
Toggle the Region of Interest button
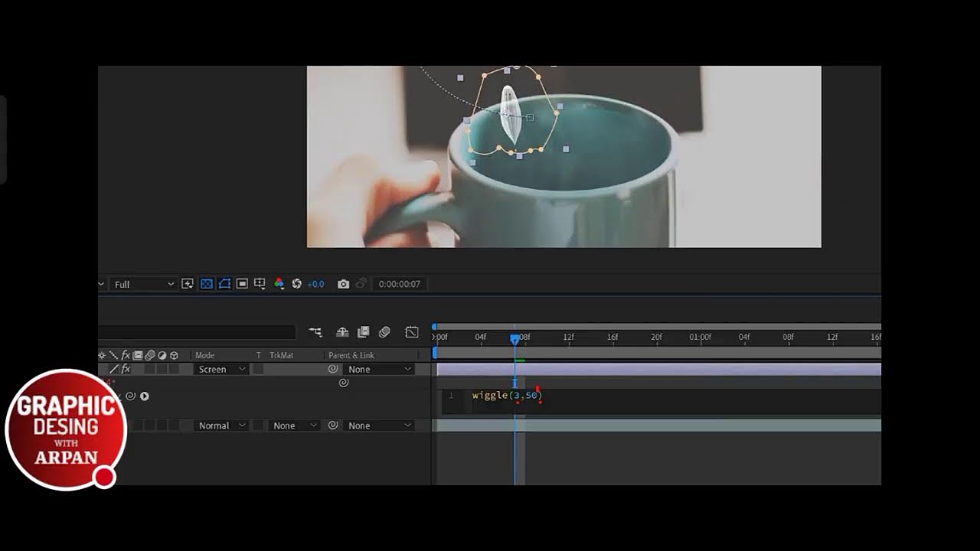pyautogui.click(x=242, y=284)
